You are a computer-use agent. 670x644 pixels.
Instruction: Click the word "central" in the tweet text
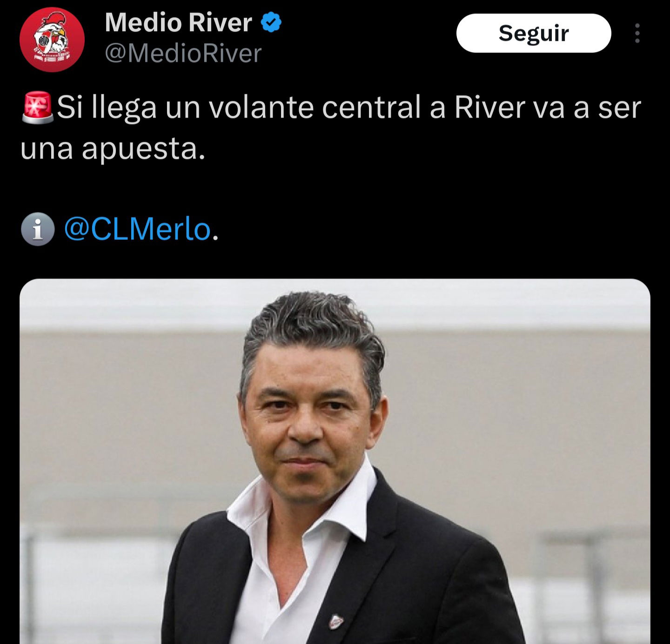tap(371, 107)
